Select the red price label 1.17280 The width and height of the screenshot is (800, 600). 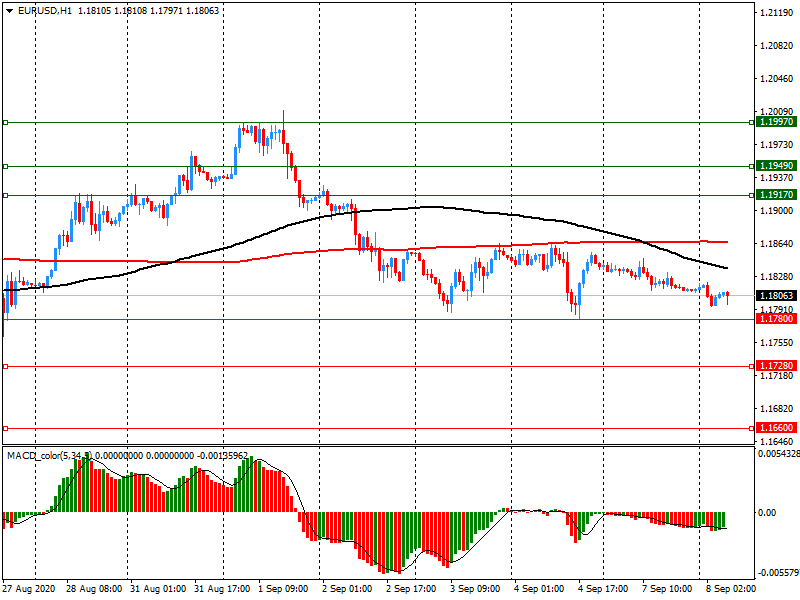point(777,366)
